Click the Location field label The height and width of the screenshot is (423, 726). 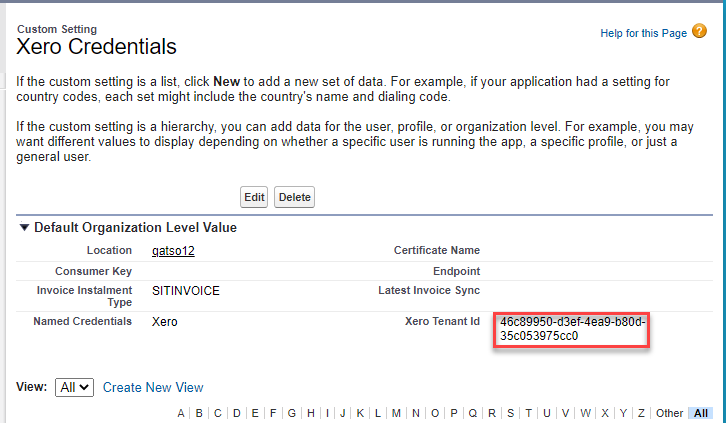tap(109, 250)
